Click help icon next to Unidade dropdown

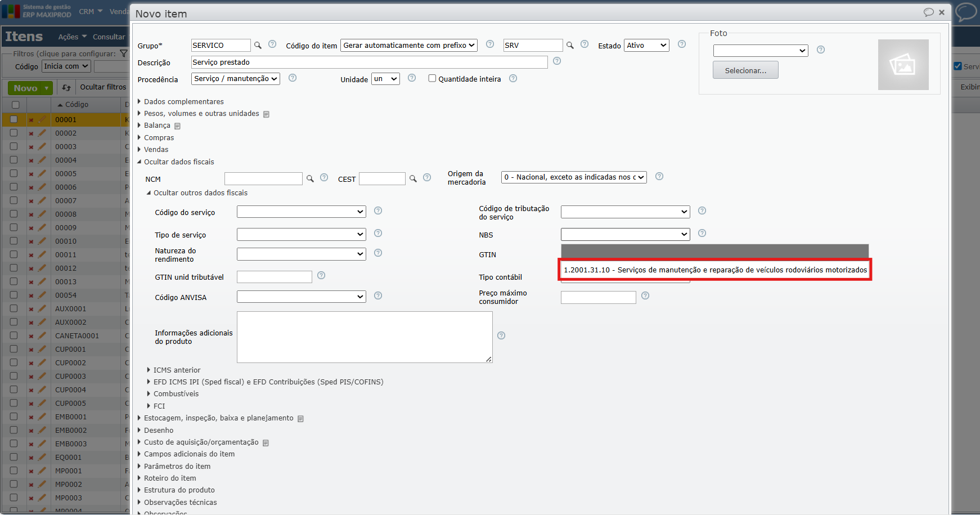412,78
